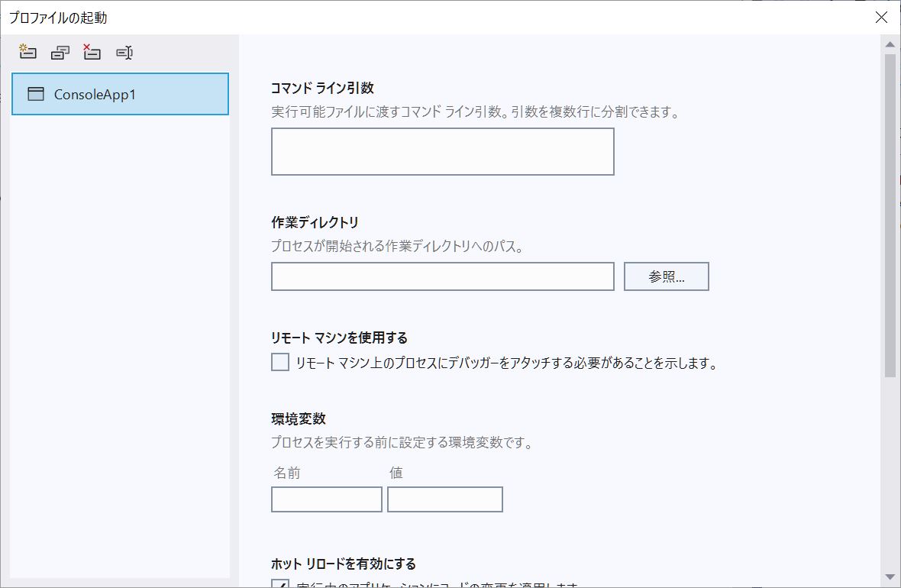901x588 pixels.
Task: Create a new launch profile
Action: 27,52
